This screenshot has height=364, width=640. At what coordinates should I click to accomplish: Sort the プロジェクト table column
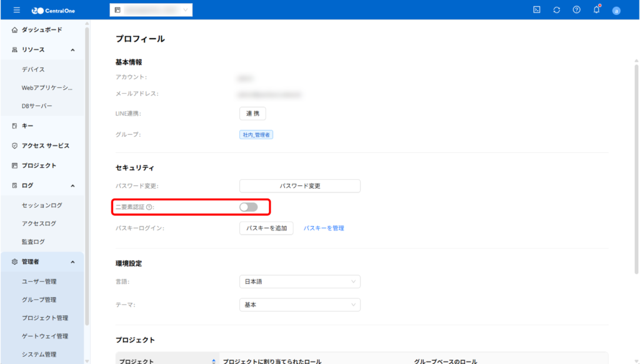pos(214,362)
